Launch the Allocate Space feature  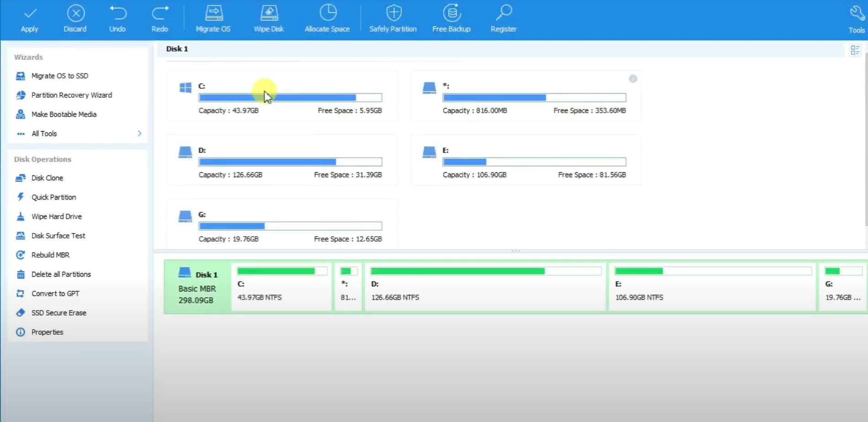(x=327, y=18)
